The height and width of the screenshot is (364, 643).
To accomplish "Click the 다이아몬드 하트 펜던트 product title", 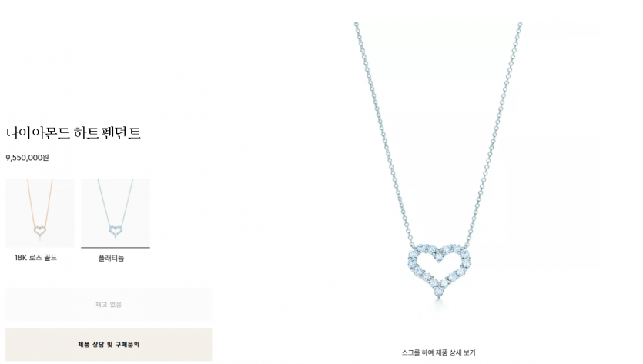I will point(73,132).
